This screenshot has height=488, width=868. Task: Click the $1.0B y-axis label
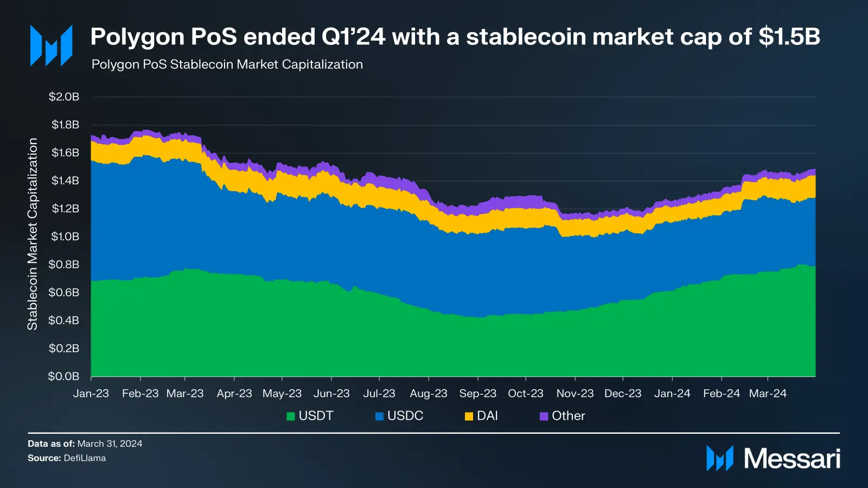click(x=65, y=236)
